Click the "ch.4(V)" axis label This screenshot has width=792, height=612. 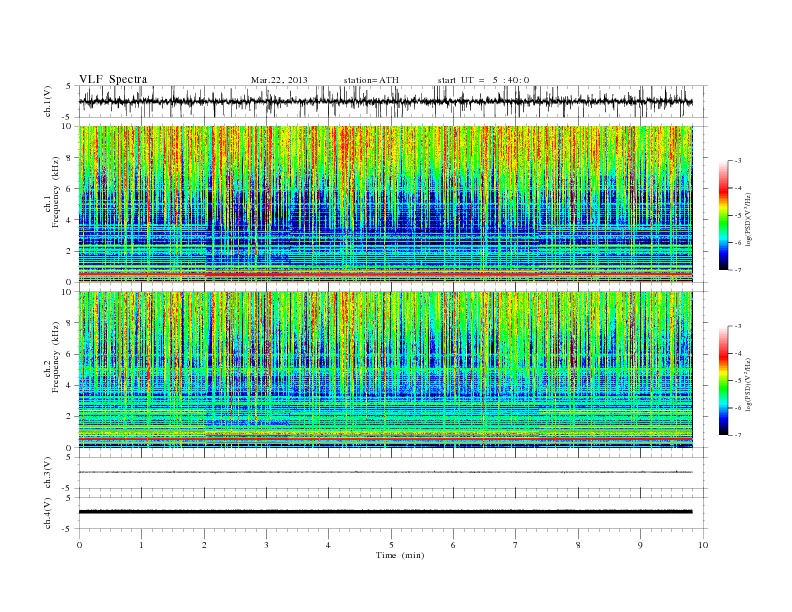pos(48,513)
